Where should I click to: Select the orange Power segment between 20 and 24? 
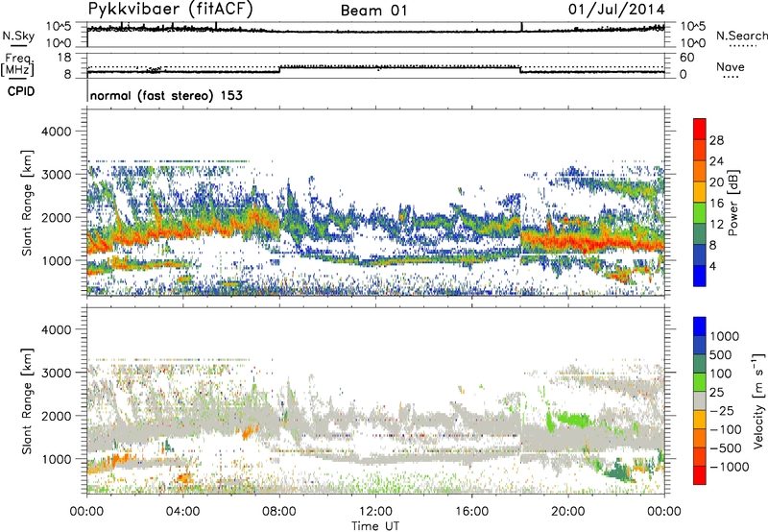point(700,171)
